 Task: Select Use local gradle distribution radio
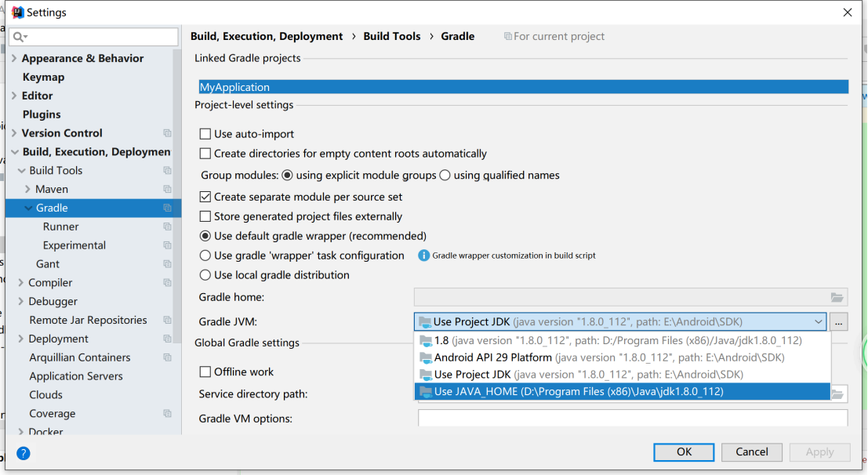pyautogui.click(x=205, y=274)
